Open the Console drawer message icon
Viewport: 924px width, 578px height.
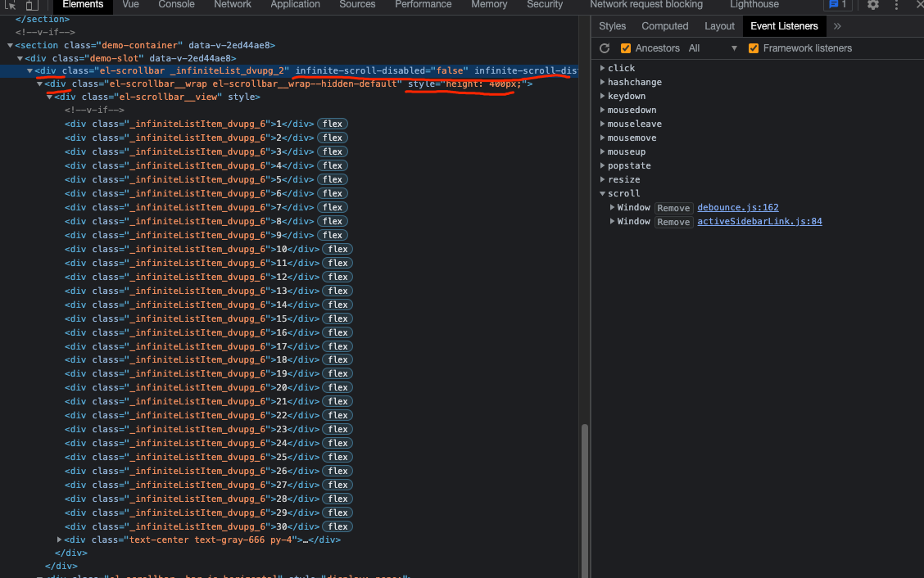[835, 6]
